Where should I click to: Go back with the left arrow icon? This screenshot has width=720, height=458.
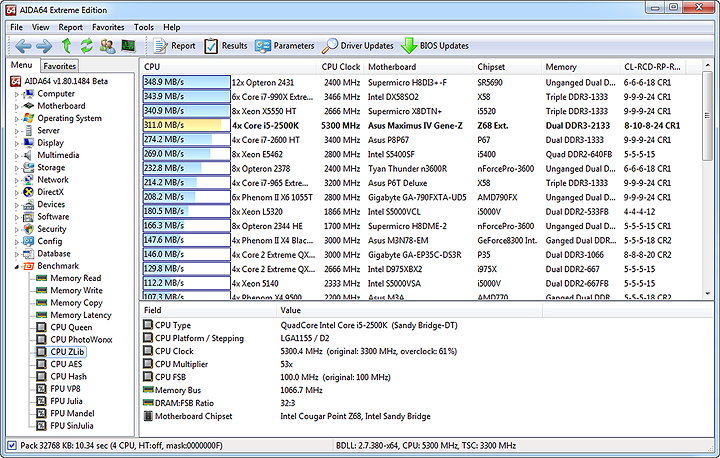23,46
